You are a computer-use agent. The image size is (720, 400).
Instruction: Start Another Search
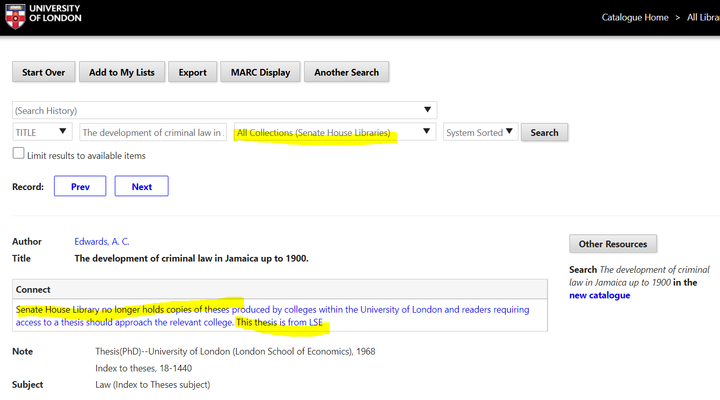click(347, 72)
